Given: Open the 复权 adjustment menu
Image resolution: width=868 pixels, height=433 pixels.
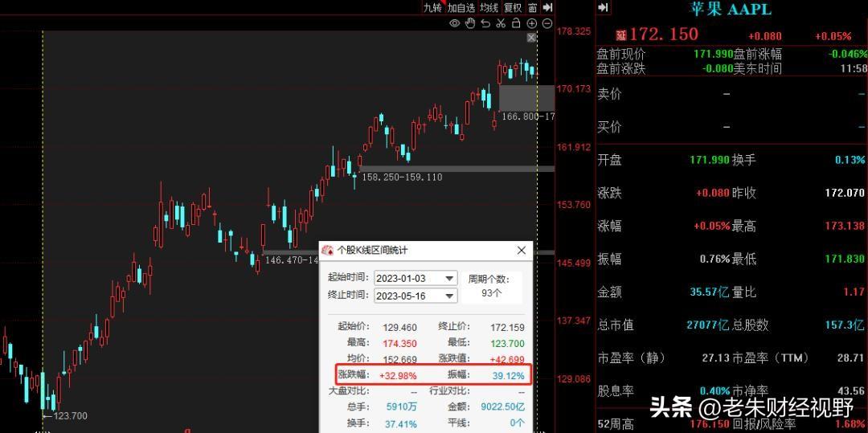Looking at the screenshot, I should [x=513, y=8].
